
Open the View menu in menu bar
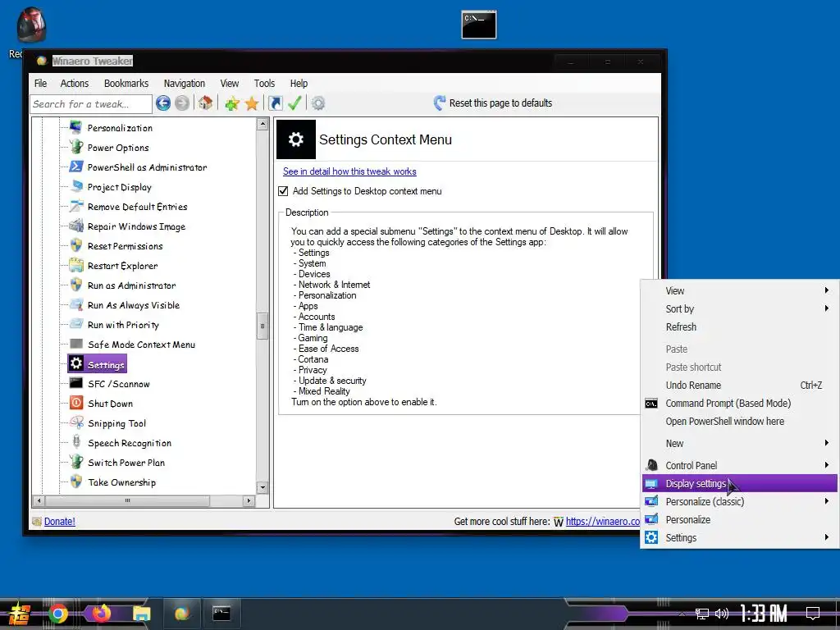pos(230,83)
